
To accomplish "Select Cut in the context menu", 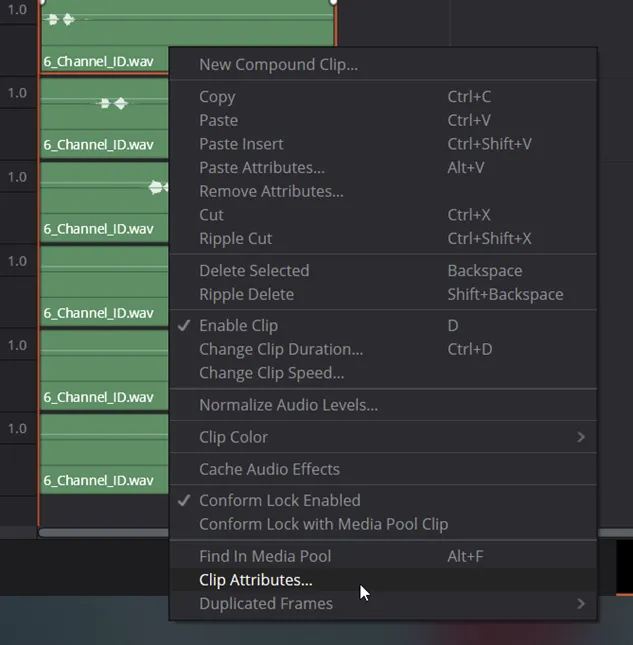I will click(383, 215).
